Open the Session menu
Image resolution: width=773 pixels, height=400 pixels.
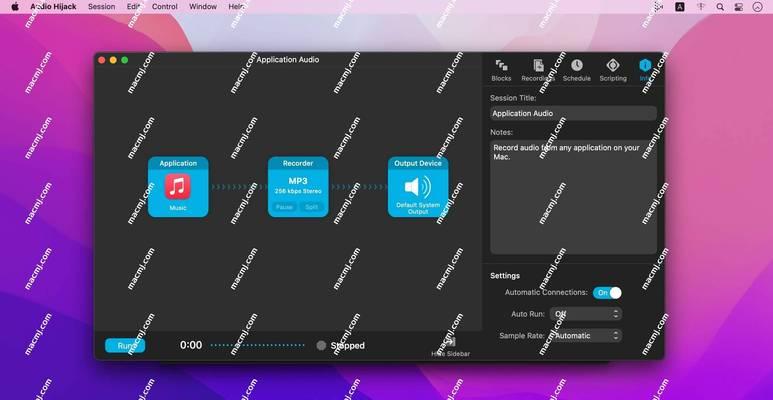click(x=102, y=7)
